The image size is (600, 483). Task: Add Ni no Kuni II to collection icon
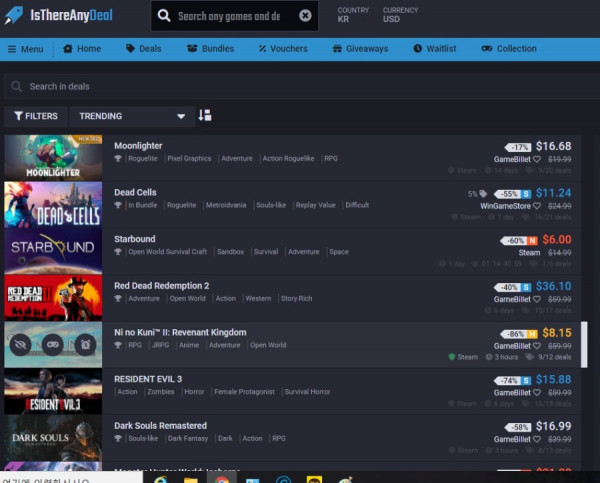[53, 345]
